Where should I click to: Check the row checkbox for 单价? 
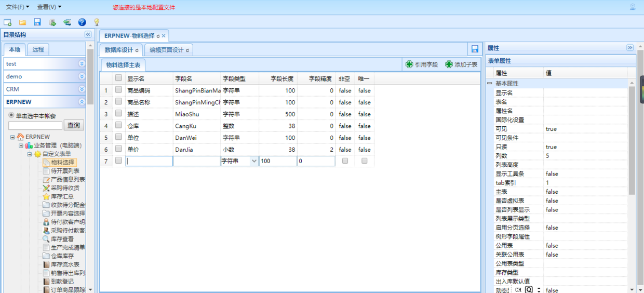pyautogui.click(x=118, y=149)
